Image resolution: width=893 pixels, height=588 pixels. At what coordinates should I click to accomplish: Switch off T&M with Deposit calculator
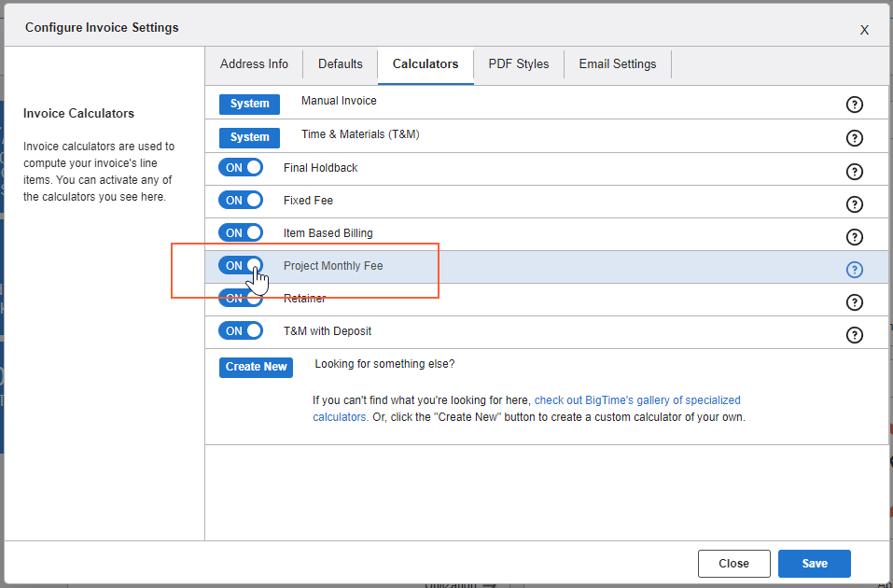coord(241,331)
